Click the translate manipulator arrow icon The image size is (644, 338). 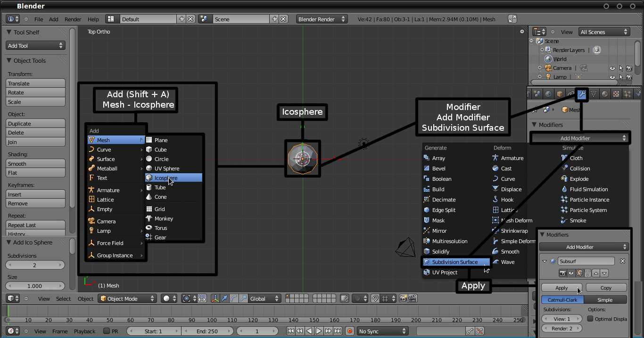(225, 298)
